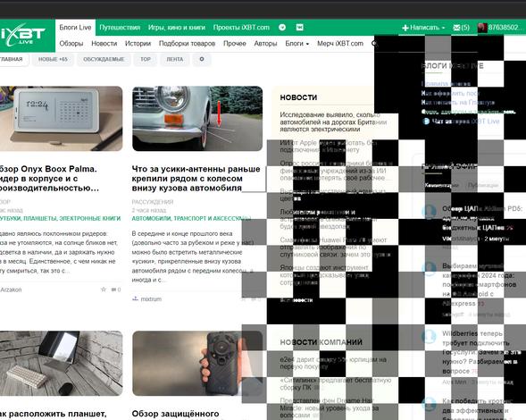Open news about Huawei satellite images
This screenshot has width=526, height=420.
coord(335,248)
